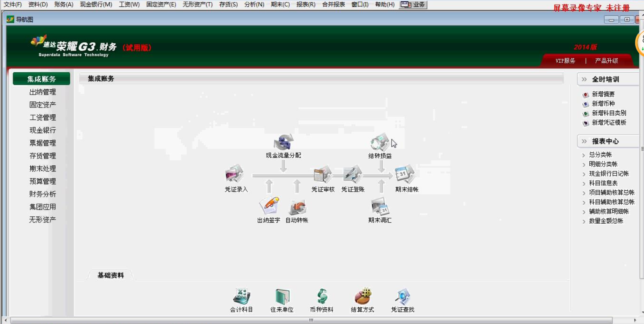Expand the 项目辅助核算总帐 arrow

click(584, 193)
